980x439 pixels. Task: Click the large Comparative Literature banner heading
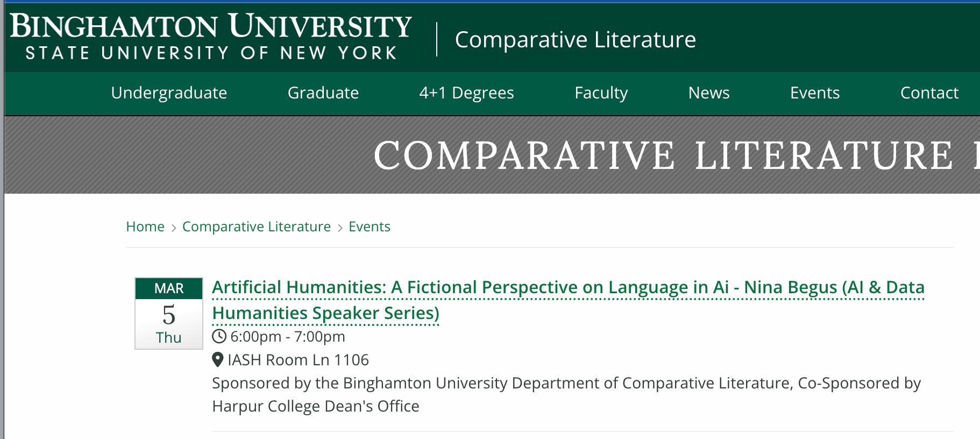(x=663, y=156)
